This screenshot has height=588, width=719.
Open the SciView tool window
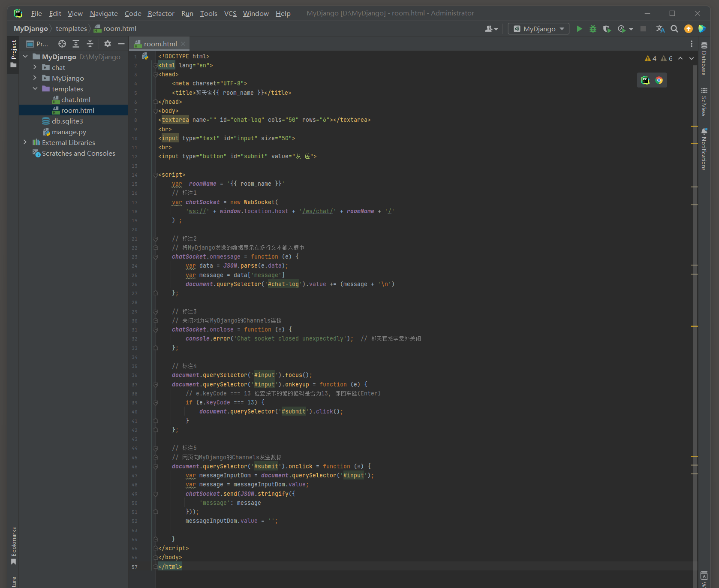click(704, 102)
